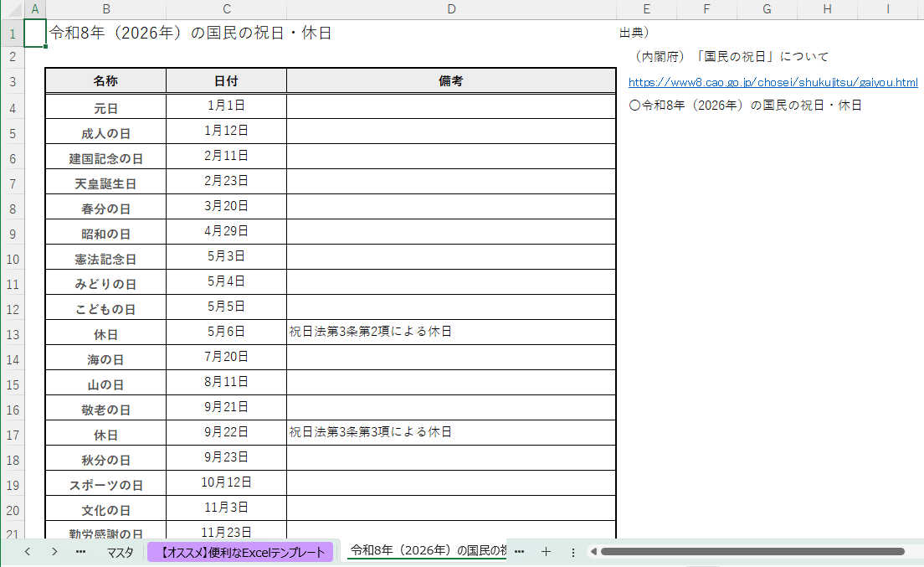This screenshot has height=567, width=924.
Task: Select row 13 header
Action: (12, 334)
